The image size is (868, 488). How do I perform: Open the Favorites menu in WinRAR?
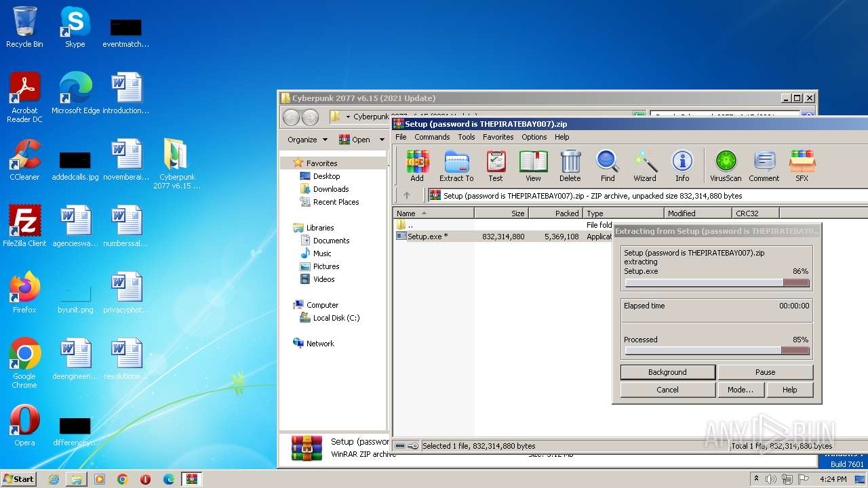tap(498, 137)
